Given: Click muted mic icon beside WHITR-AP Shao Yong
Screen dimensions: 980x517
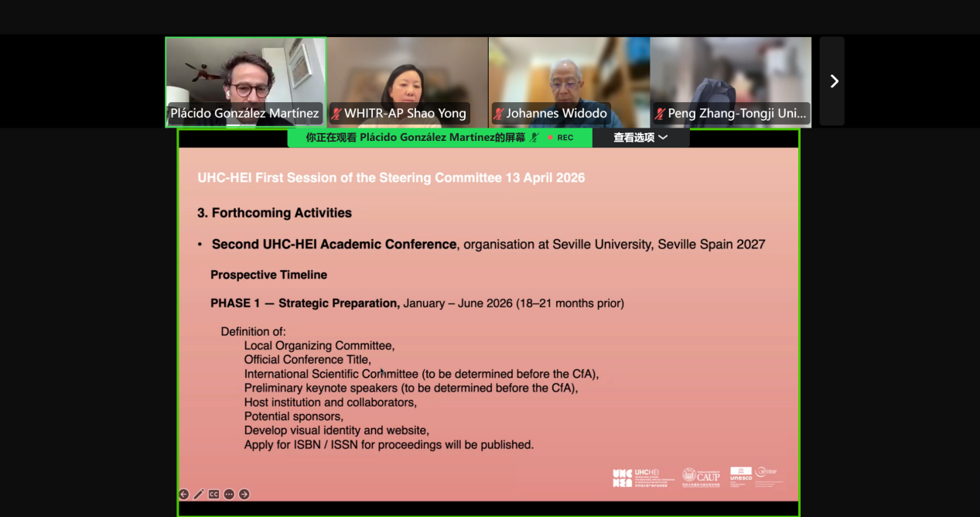Looking at the screenshot, I should tap(336, 114).
